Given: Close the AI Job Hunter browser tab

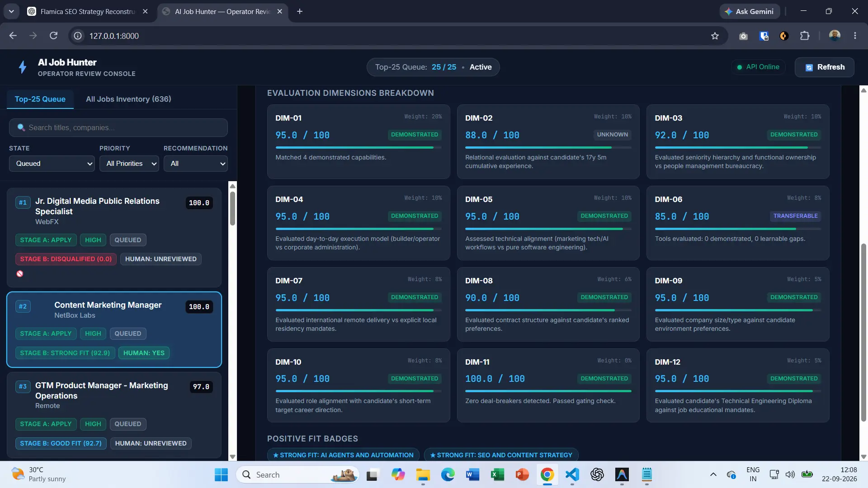Looking at the screenshot, I should (279, 11).
